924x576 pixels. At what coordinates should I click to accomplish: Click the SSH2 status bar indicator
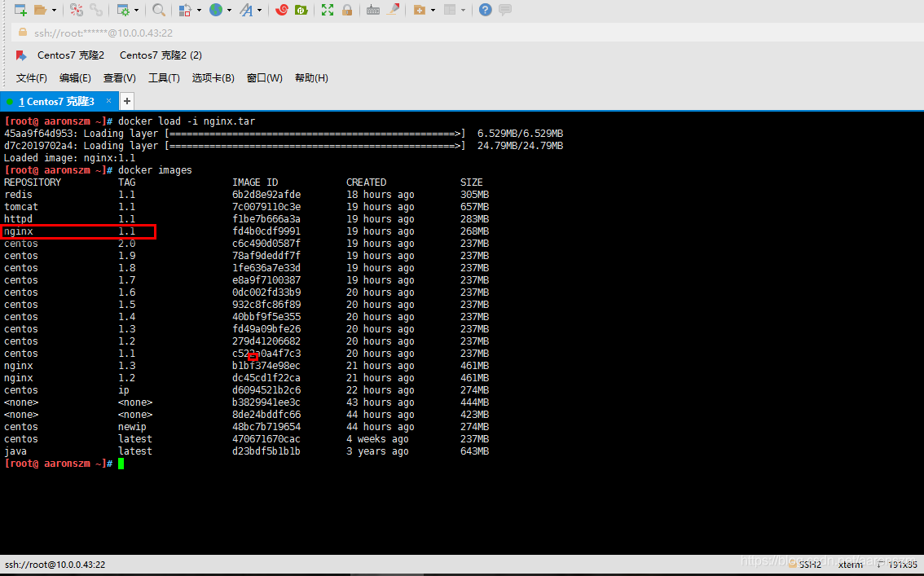coord(810,565)
